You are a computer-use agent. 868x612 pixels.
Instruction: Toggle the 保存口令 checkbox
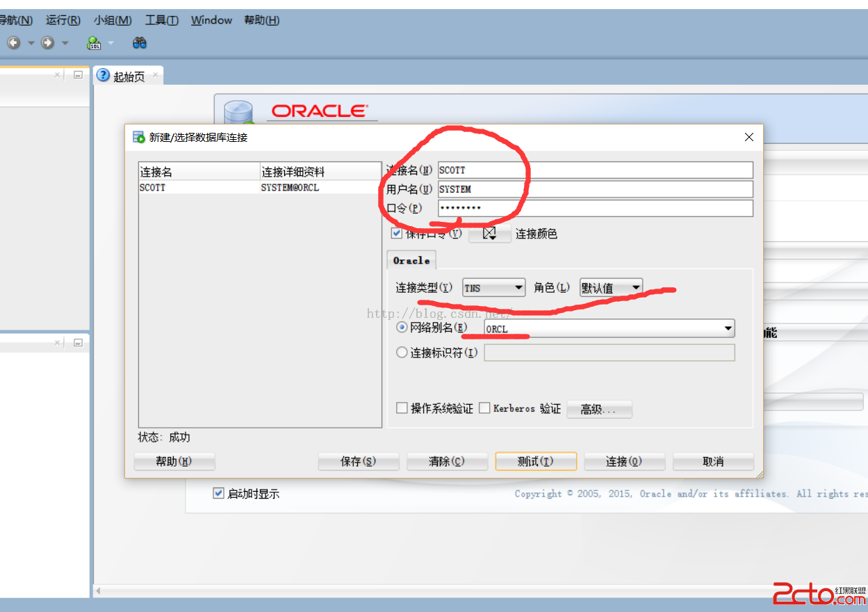click(x=397, y=233)
